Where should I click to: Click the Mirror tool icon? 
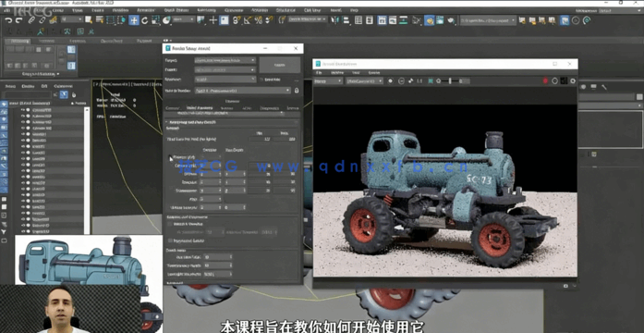335,19
